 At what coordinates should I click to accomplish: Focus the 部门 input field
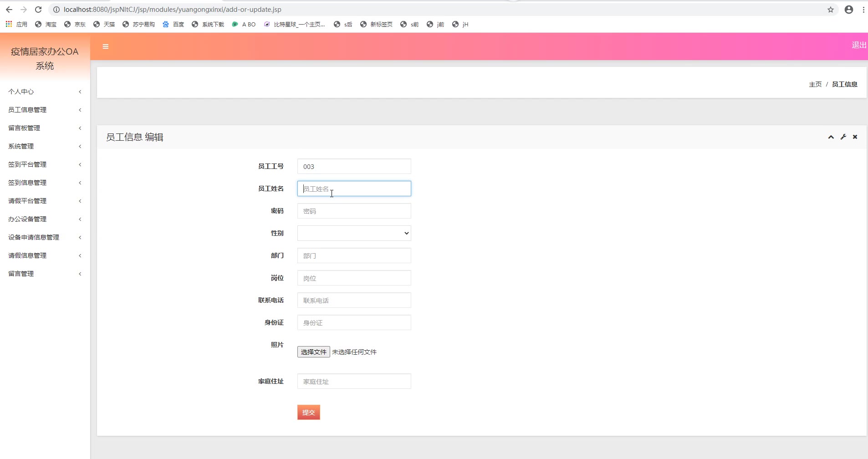pyautogui.click(x=354, y=255)
